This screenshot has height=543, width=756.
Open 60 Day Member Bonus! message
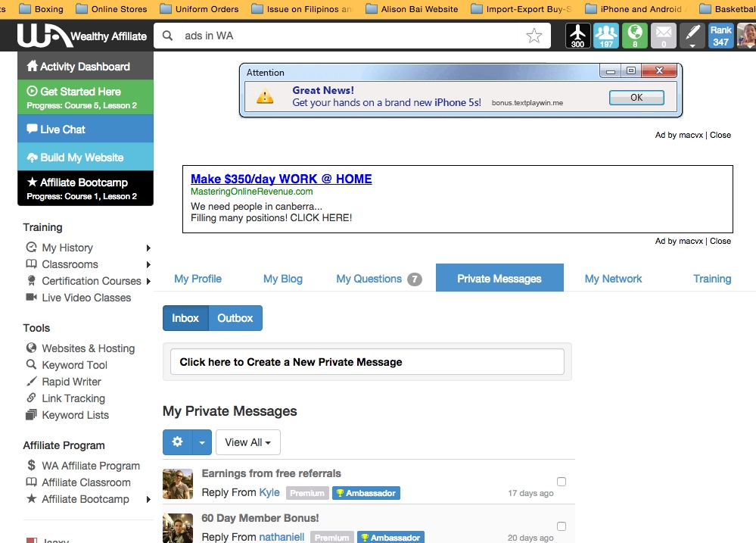coord(260,518)
